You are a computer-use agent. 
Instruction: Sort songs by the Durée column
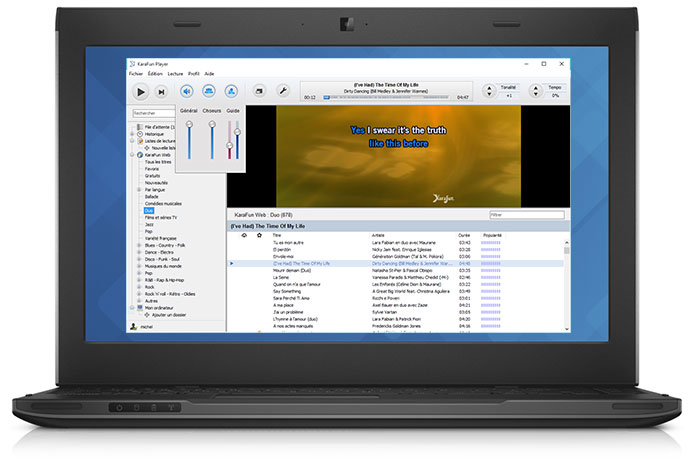pos(464,235)
